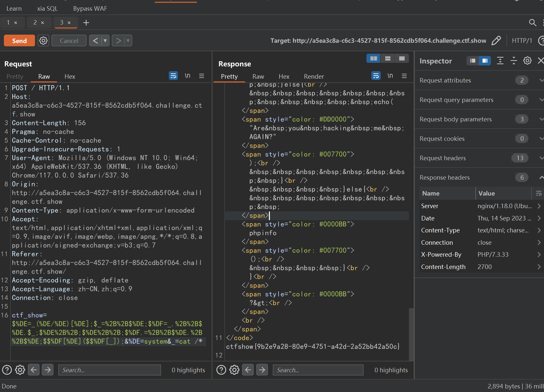The image size is (544, 392).
Task: Expand the Server header row
Action: pos(539,206)
